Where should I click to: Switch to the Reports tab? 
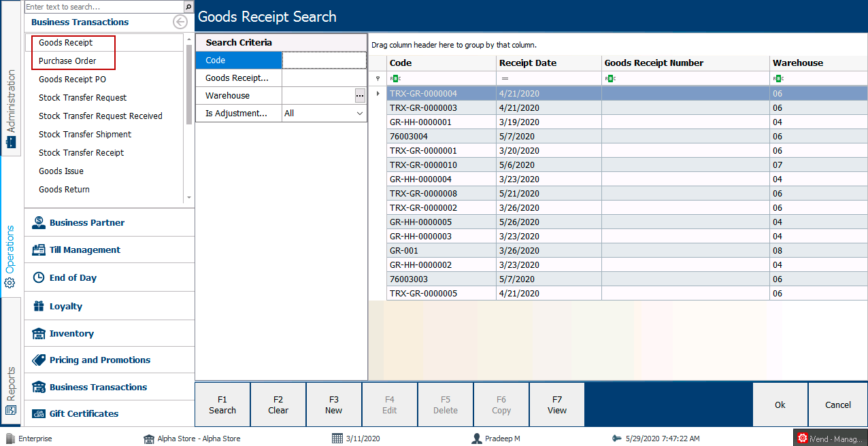[11, 388]
